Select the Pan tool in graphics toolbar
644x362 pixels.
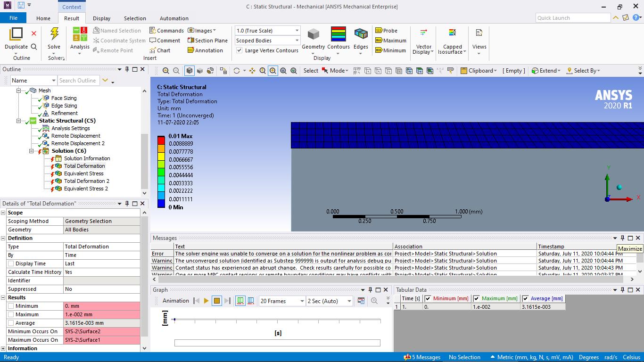(252, 71)
